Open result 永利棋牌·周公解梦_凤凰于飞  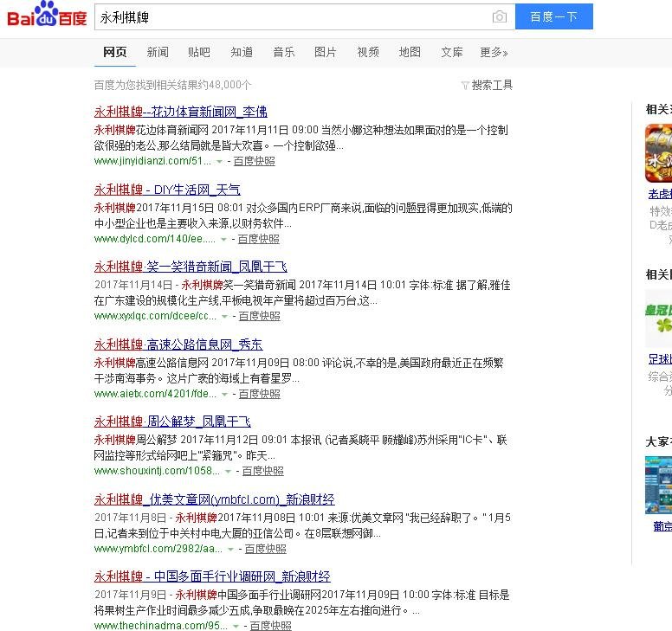click(x=172, y=422)
